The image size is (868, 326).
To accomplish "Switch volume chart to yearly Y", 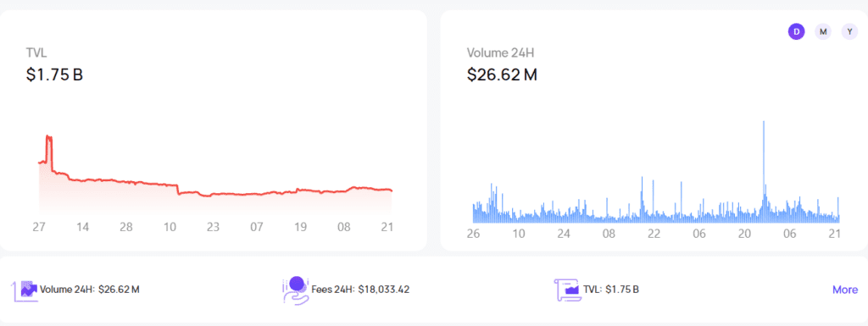I will click(x=849, y=31).
